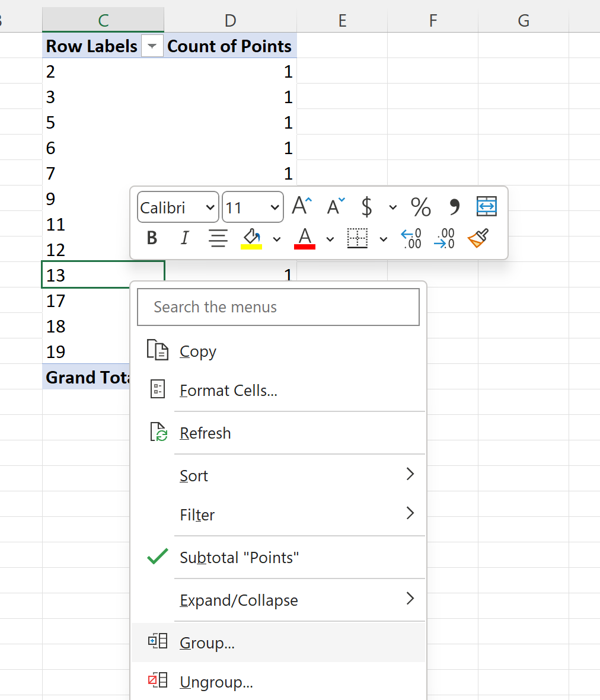Open Format Cells dialog from menu
Viewport: 600px width, 700px height.
[x=278, y=390]
